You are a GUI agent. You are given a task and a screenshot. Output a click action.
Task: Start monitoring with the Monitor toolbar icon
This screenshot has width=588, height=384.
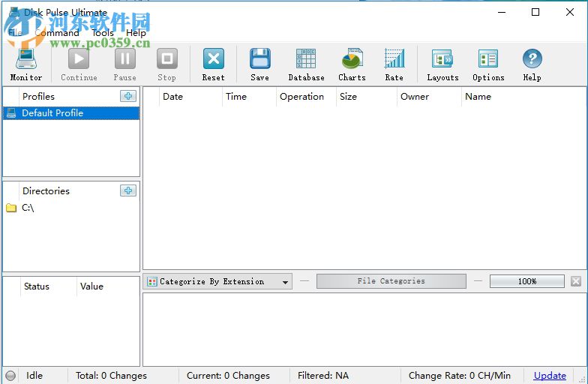(x=25, y=59)
